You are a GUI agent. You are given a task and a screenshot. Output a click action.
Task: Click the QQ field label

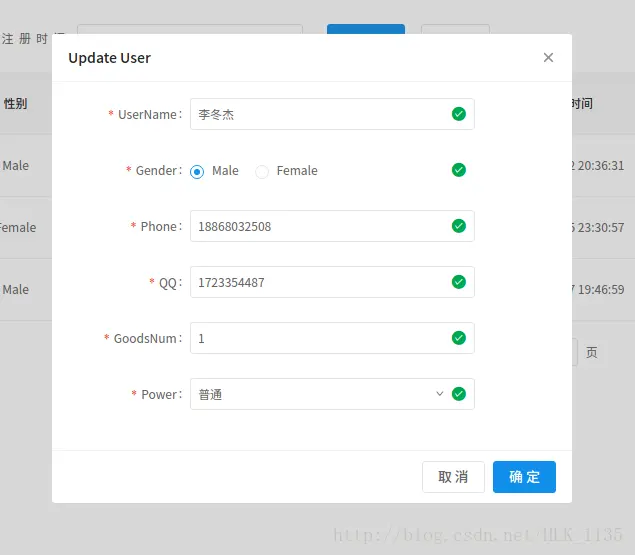pos(166,282)
